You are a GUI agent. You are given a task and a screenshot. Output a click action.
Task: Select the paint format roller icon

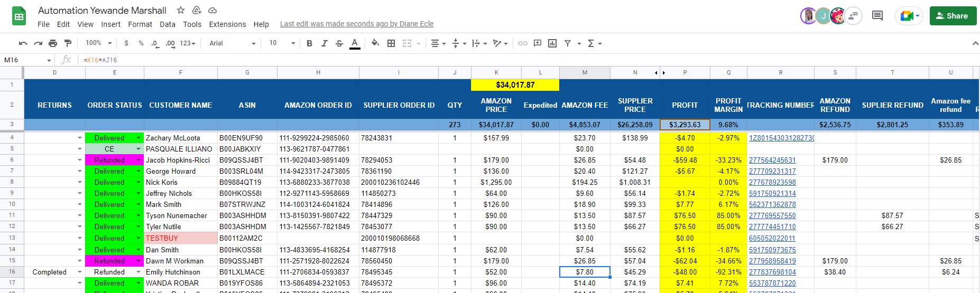click(x=68, y=43)
